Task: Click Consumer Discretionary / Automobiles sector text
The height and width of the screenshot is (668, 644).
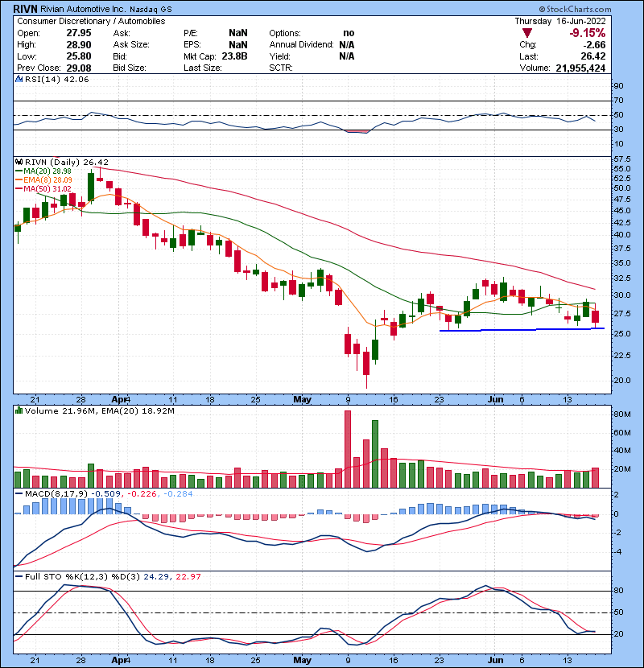Action: 91,21
